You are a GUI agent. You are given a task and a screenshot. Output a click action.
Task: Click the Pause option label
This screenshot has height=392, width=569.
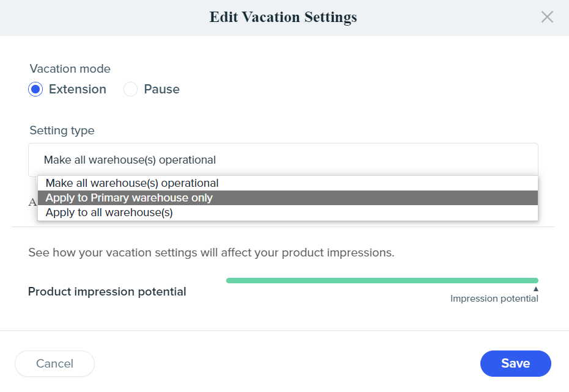pyautogui.click(x=161, y=89)
